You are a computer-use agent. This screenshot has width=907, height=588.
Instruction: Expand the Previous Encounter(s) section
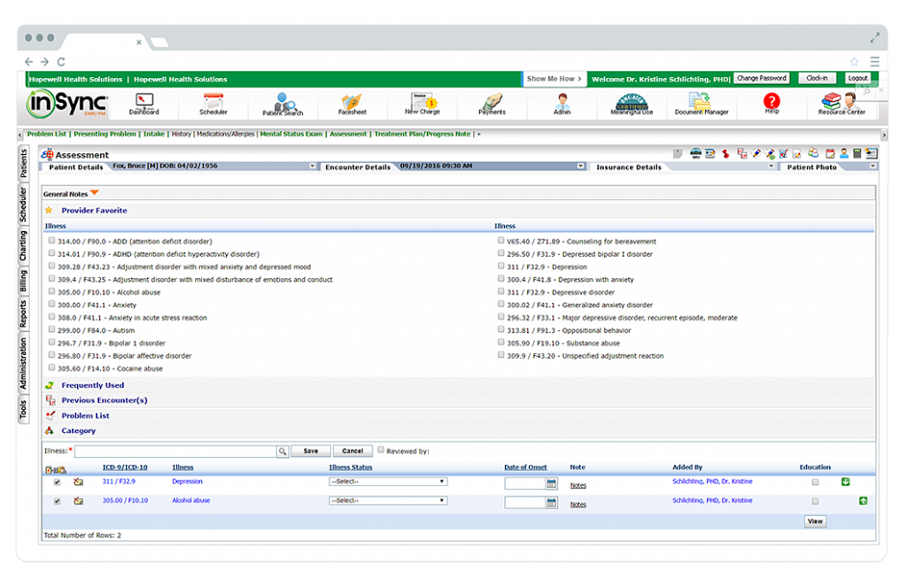tap(104, 400)
